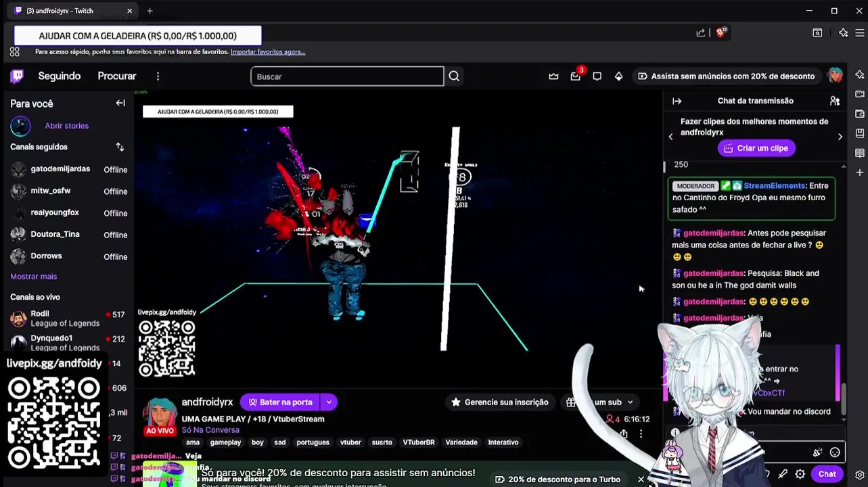Viewport: 868px width, 487px height.
Task: Open chat community users icon
Action: point(835,101)
